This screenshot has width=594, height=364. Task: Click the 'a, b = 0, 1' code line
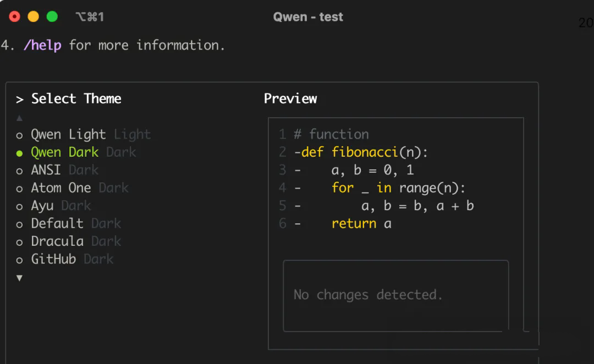click(x=372, y=170)
